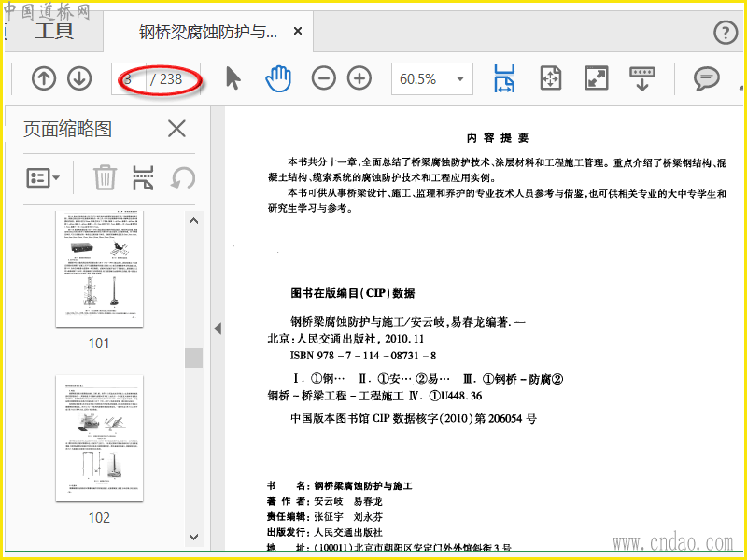Switch to full screen view
747x560 pixels.
[x=597, y=78]
